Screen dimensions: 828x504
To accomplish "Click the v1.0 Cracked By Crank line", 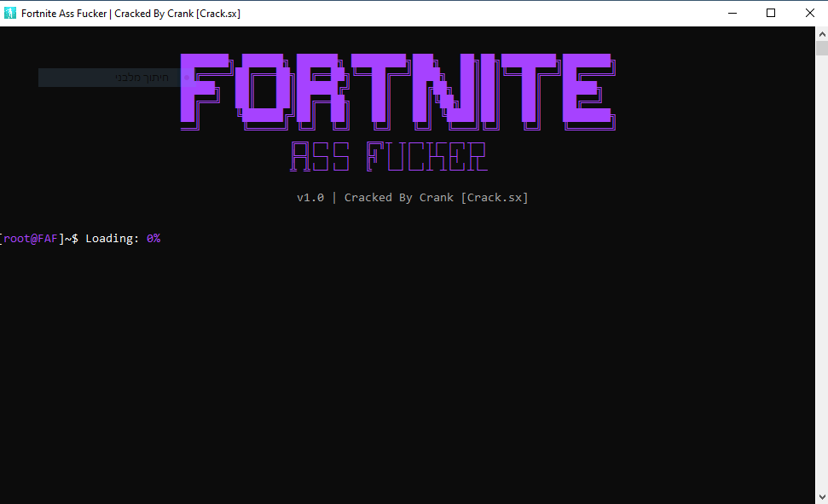I will [413, 198].
